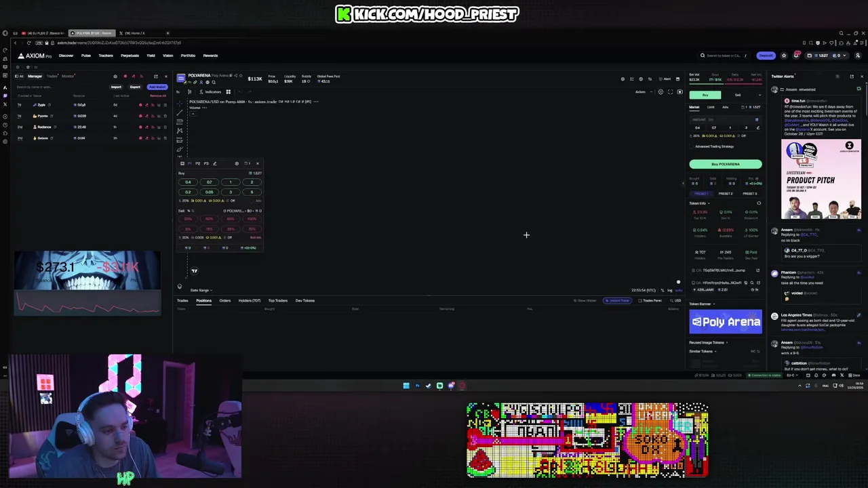
Task: Switch to the Limit order type
Action: point(711,107)
